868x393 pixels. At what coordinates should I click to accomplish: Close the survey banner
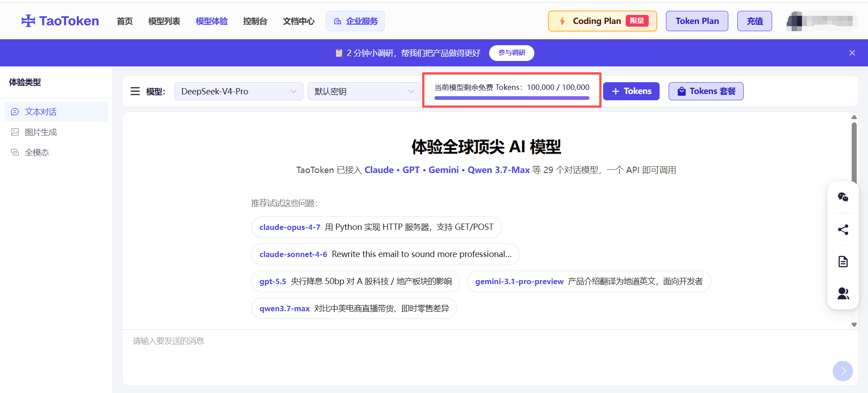(x=852, y=53)
